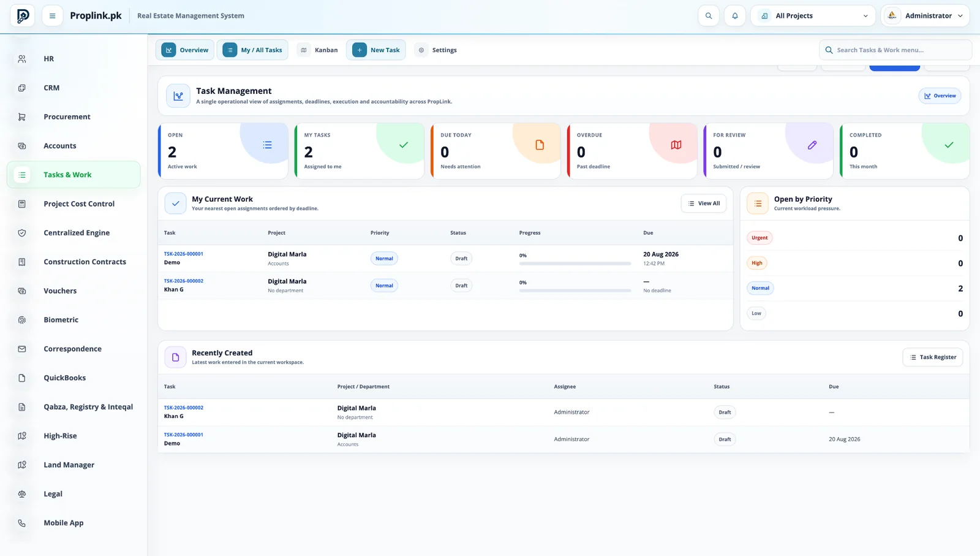
Task: Focus the Search Tasks & Work menu field
Action: pyautogui.click(x=895, y=50)
